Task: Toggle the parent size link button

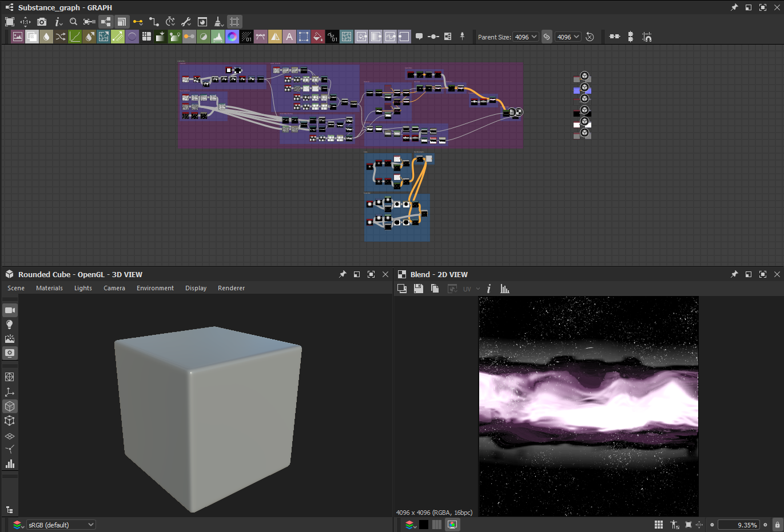Action: pos(547,37)
